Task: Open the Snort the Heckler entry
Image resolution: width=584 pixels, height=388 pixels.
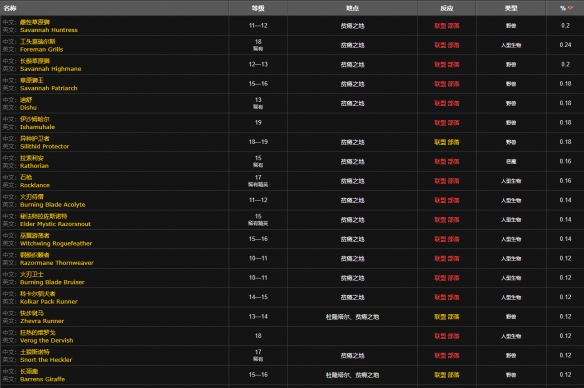Action: [46, 359]
